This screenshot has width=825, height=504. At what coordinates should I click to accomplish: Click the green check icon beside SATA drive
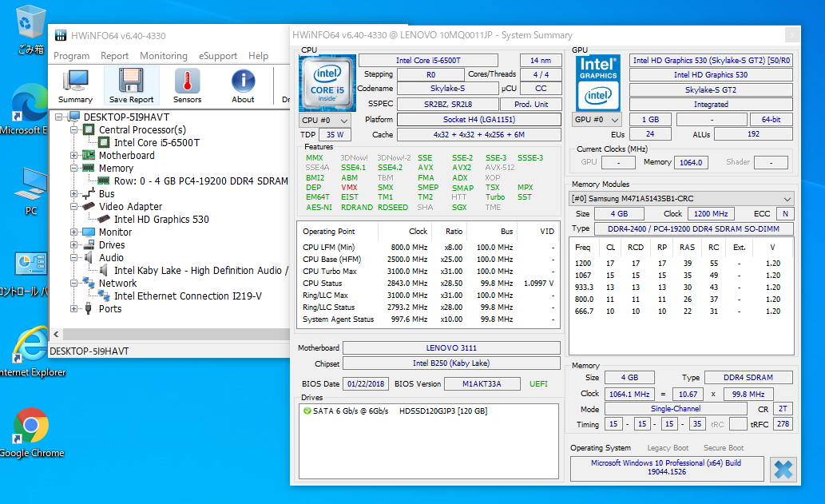pyautogui.click(x=307, y=411)
